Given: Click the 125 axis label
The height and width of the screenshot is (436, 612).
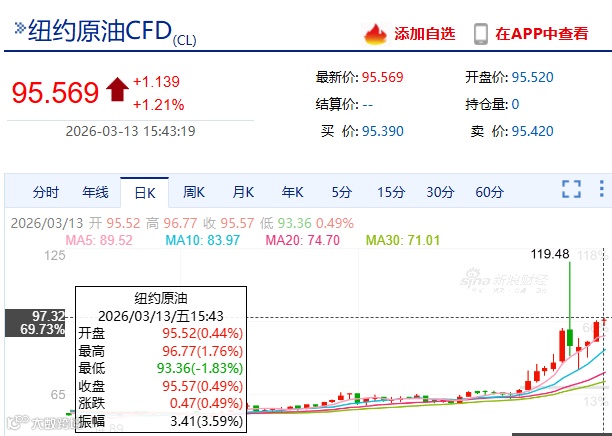Looking at the screenshot, I should [55, 256].
